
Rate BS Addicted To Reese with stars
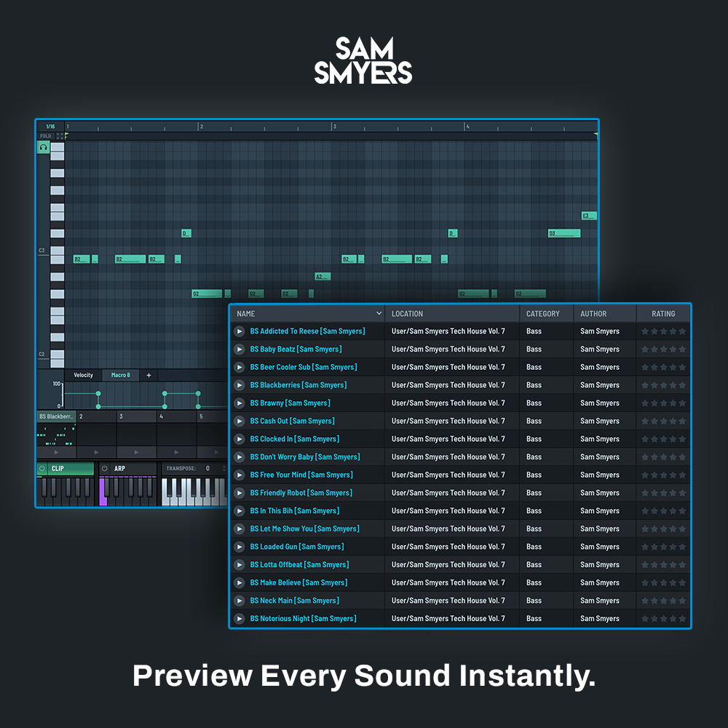pos(663,331)
